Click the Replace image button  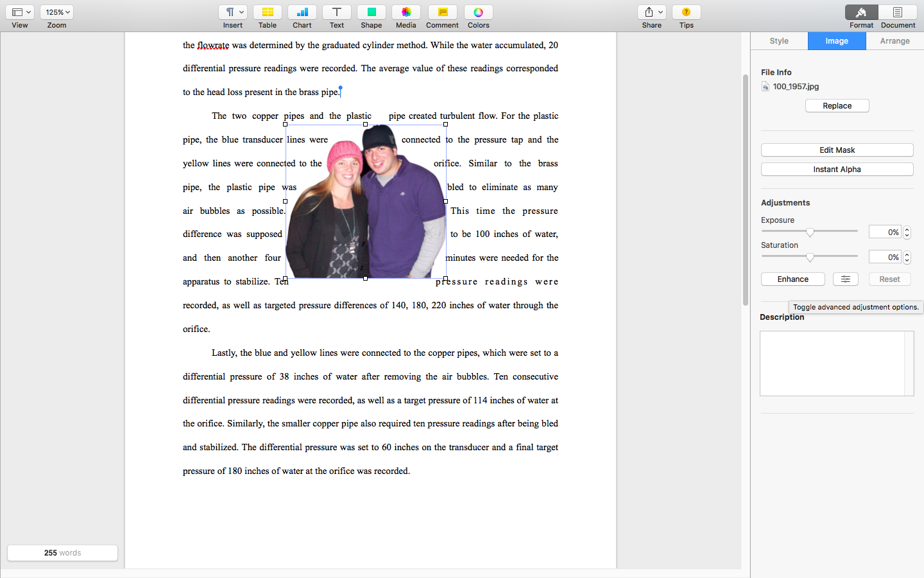(837, 105)
